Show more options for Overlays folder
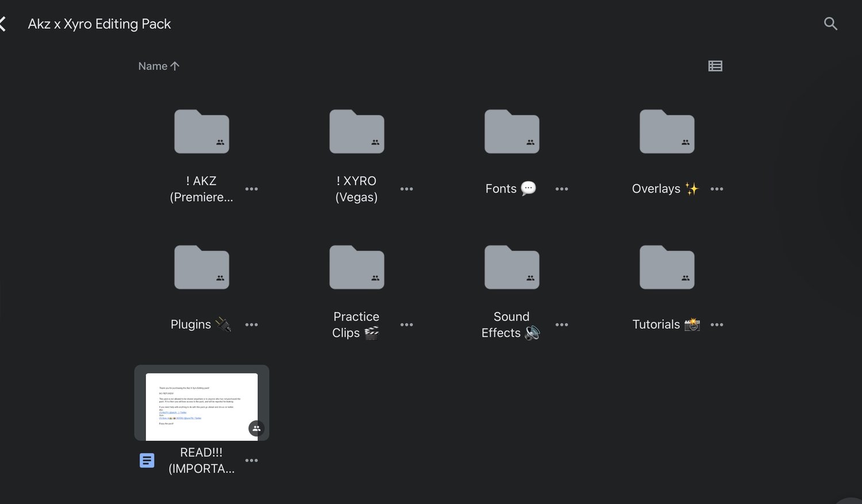 click(x=717, y=189)
